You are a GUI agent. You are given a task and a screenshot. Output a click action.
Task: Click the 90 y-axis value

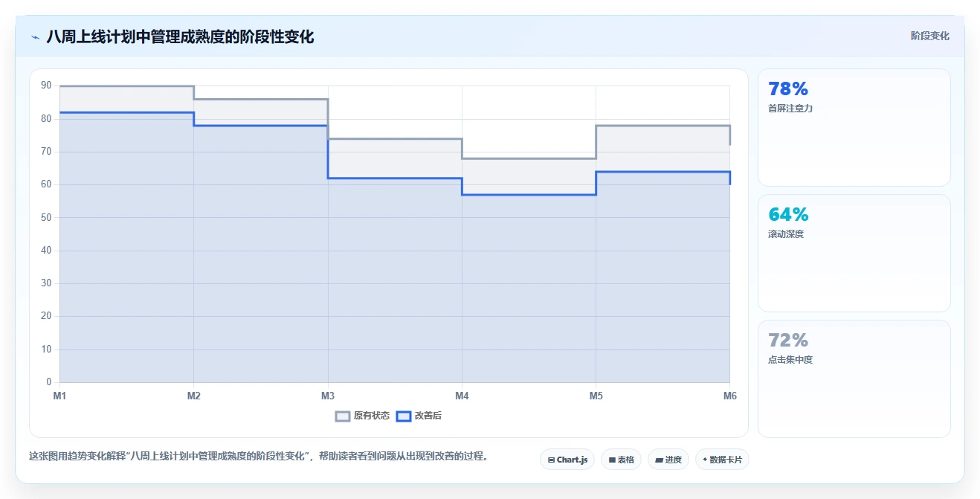(x=46, y=86)
